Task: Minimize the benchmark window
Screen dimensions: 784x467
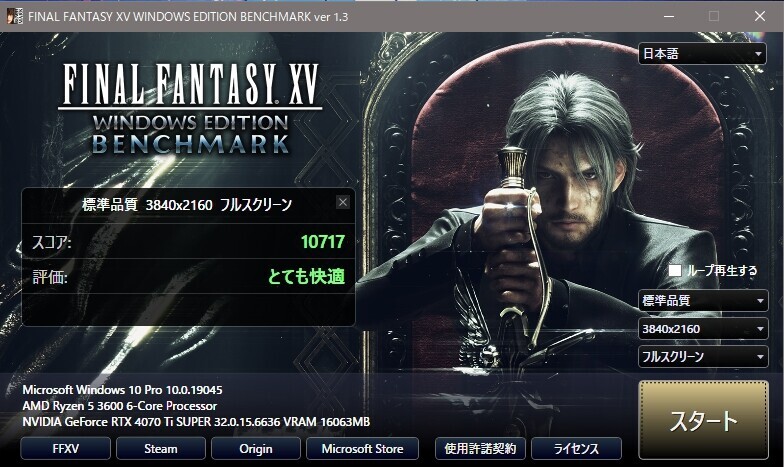Action: pyautogui.click(x=669, y=16)
